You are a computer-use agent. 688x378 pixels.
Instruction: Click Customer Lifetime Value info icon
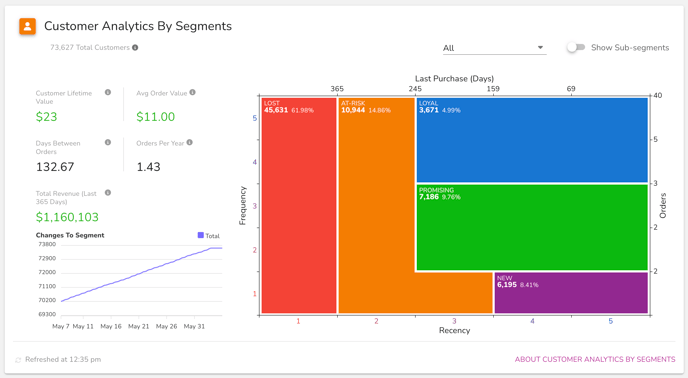click(108, 92)
